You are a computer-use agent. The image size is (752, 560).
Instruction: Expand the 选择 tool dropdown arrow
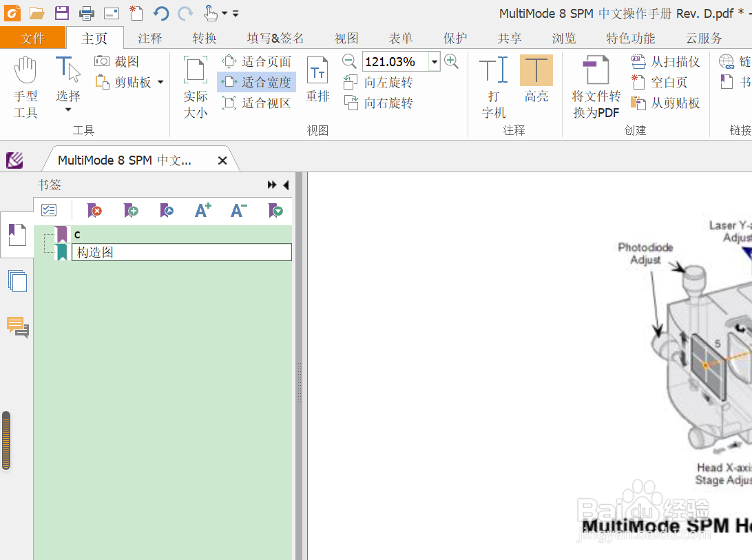pos(68,110)
